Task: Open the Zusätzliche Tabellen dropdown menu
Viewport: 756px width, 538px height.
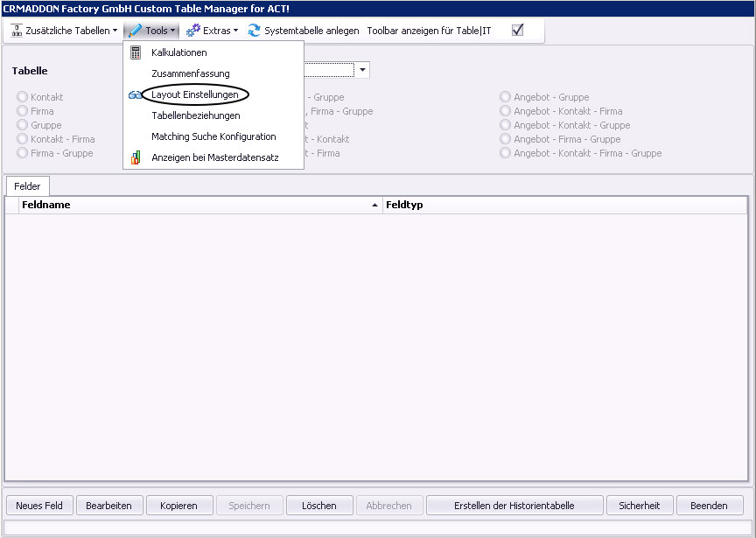Action: pyautogui.click(x=65, y=31)
